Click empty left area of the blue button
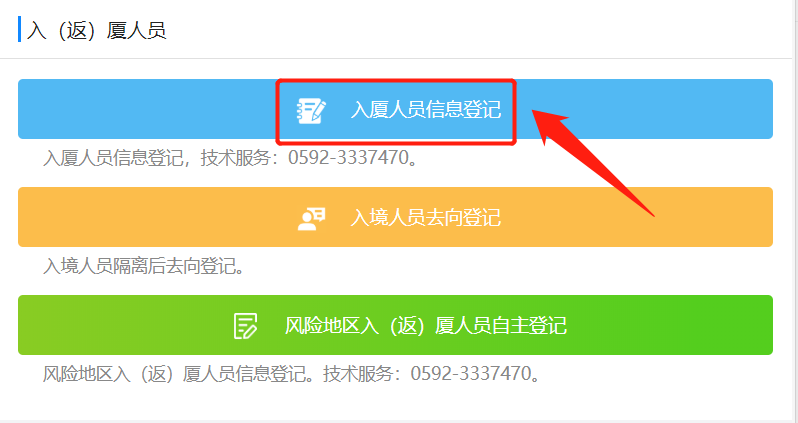 (148, 109)
